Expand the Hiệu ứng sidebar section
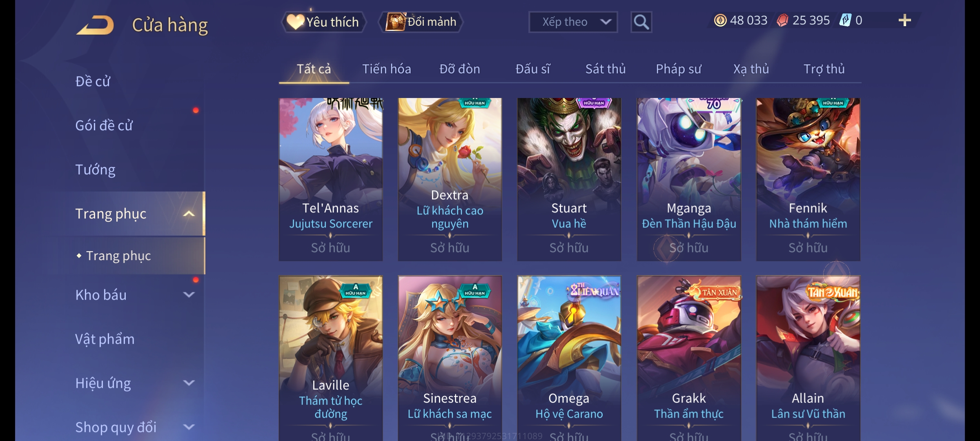The width and height of the screenshot is (980, 441). pyautogui.click(x=189, y=383)
